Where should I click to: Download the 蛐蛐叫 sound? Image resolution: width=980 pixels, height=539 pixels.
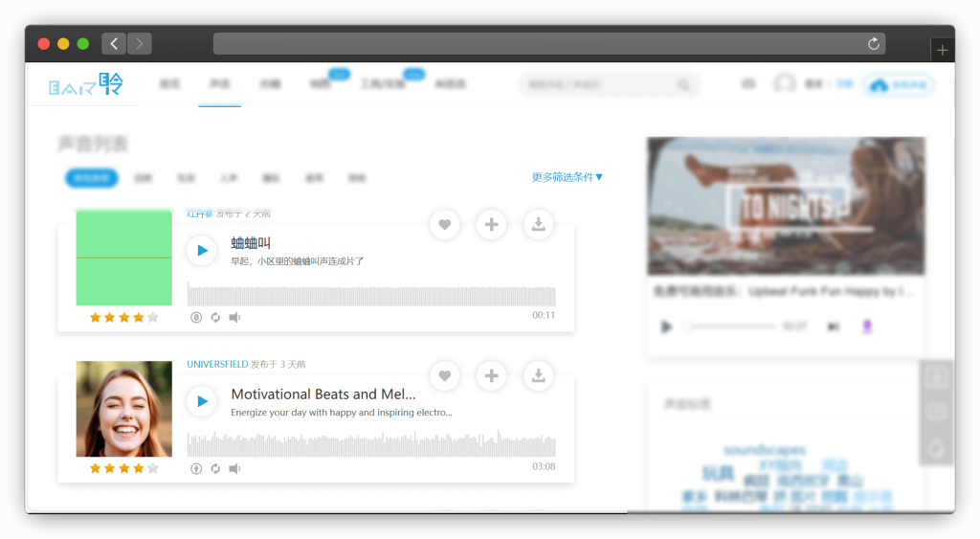tap(538, 224)
